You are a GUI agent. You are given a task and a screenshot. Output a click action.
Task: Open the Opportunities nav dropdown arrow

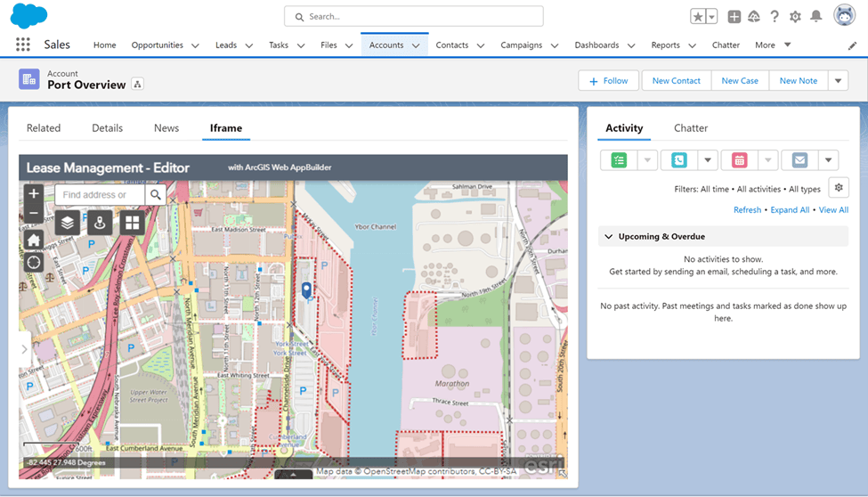[x=195, y=45]
